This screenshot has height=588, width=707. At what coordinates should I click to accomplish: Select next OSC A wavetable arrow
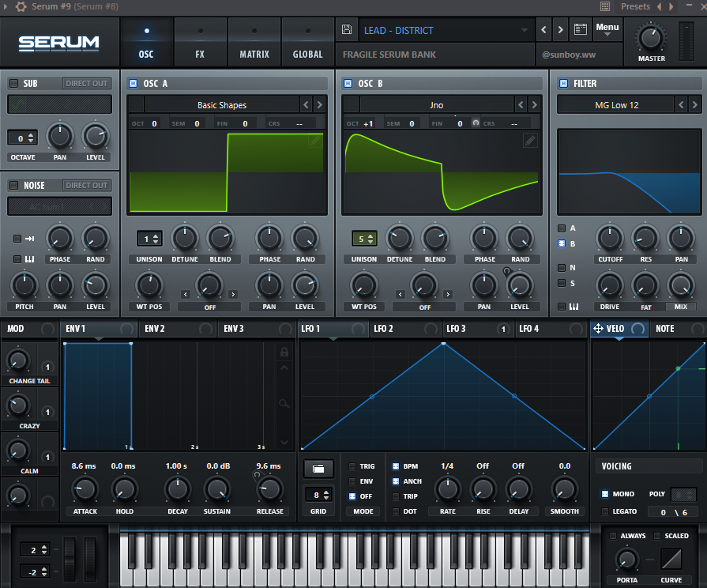coord(320,104)
